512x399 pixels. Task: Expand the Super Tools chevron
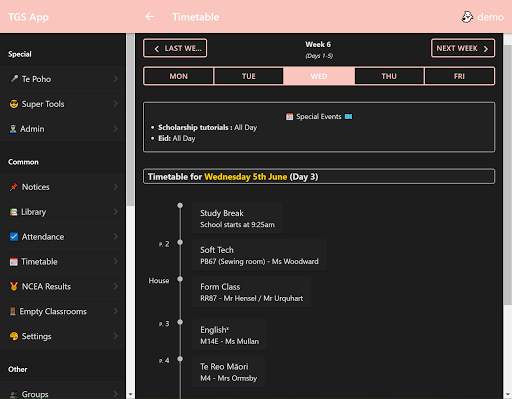click(115, 104)
